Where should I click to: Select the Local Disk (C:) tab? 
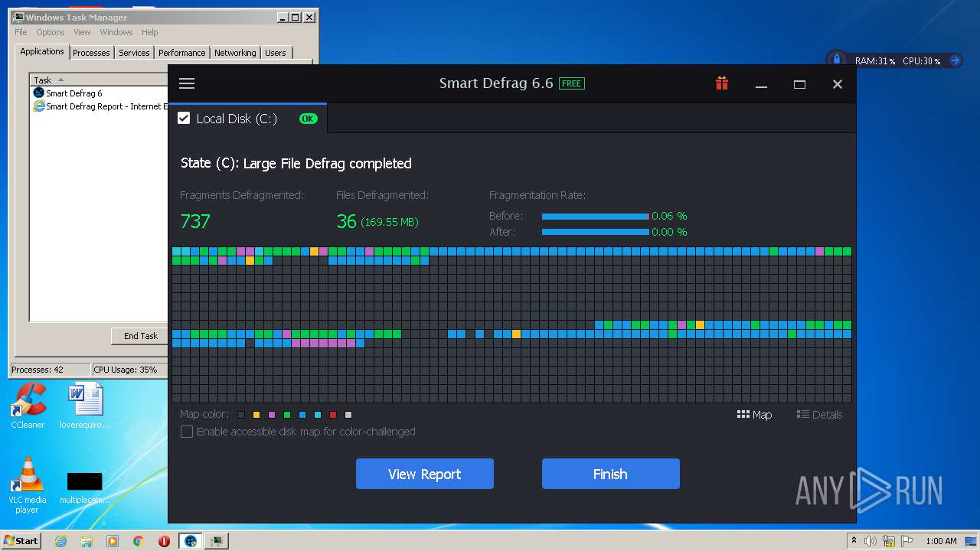pyautogui.click(x=247, y=119)
